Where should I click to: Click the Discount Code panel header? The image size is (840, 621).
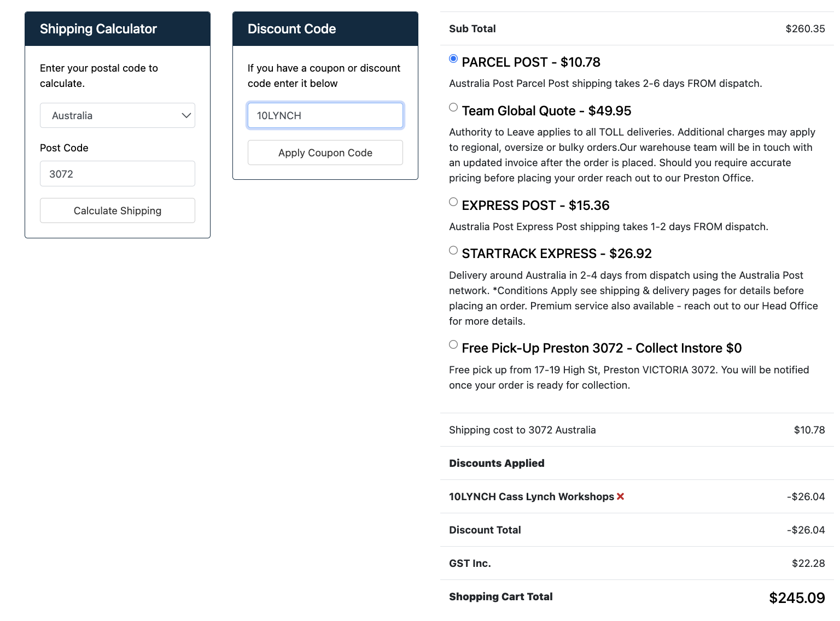tap(325, 29)
